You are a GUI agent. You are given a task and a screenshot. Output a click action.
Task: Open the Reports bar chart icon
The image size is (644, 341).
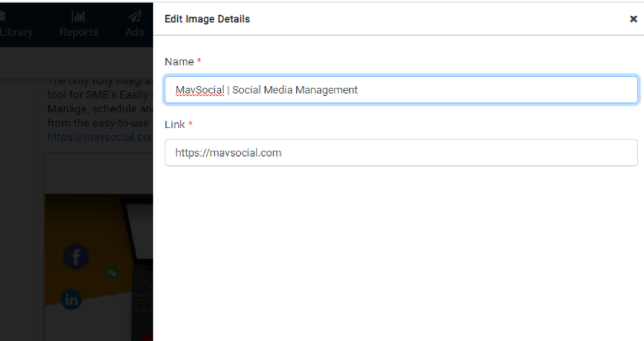[x=79, y=17]
